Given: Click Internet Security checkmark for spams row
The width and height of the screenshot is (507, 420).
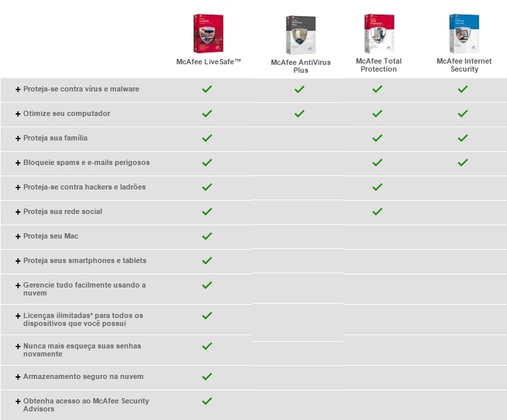Looking at the screenshot, I should [x=463, y=162].
